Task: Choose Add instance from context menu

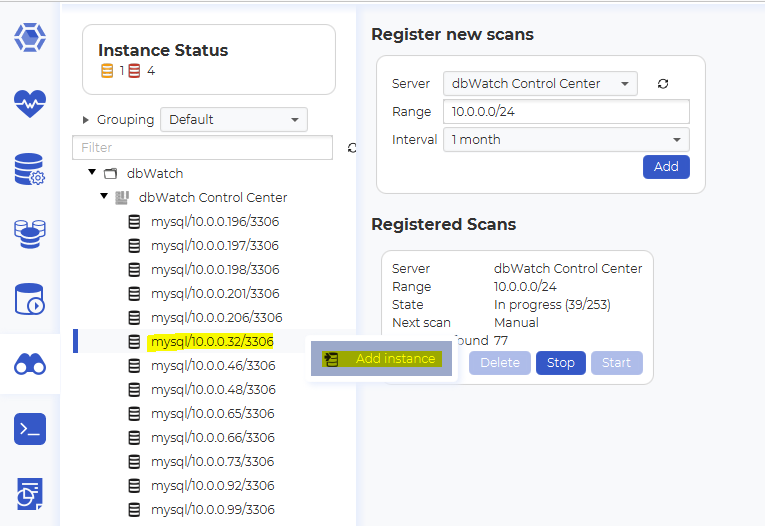Action: point(395,359)
